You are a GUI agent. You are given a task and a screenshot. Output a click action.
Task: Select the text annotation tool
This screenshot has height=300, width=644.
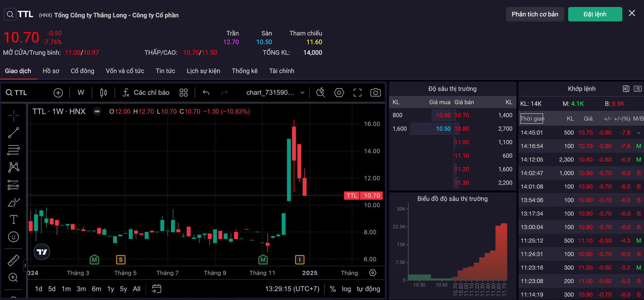tap(13, 220)
